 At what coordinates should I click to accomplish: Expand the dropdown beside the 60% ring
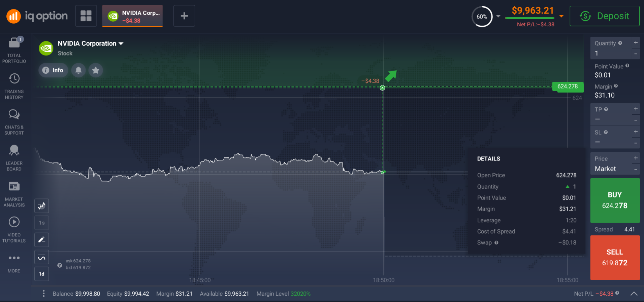[498, 16]
